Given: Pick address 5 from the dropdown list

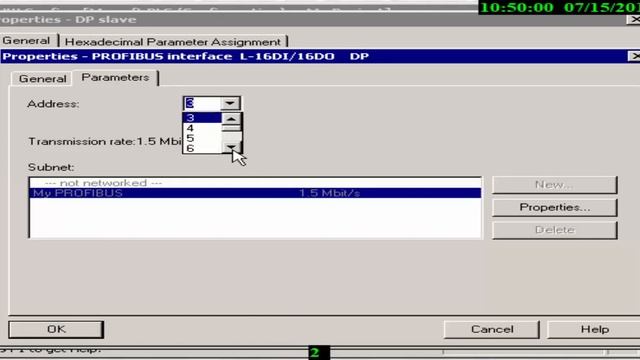Looking at the screenshot, I should pos(202,138).
